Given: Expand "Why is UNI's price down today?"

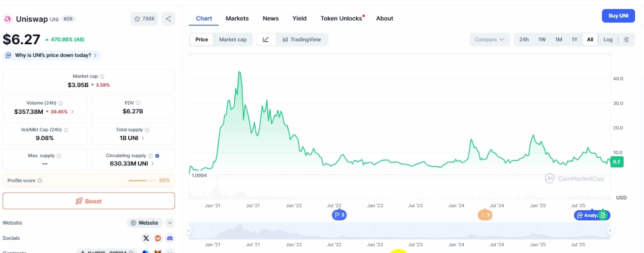Looking at the screenshot, I should tap(52, 55).
